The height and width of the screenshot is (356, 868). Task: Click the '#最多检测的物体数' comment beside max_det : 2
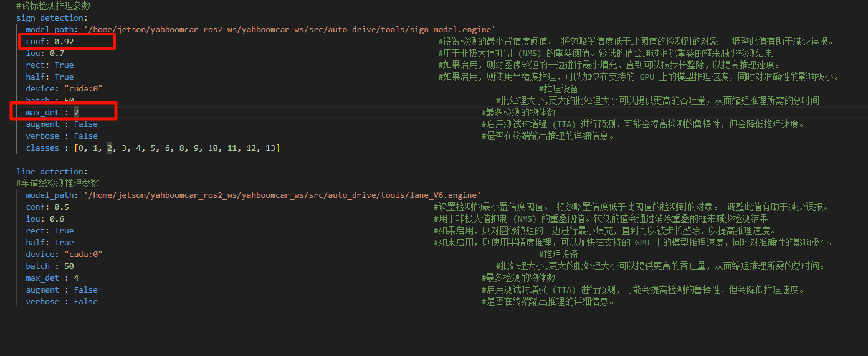coord(518,112)
